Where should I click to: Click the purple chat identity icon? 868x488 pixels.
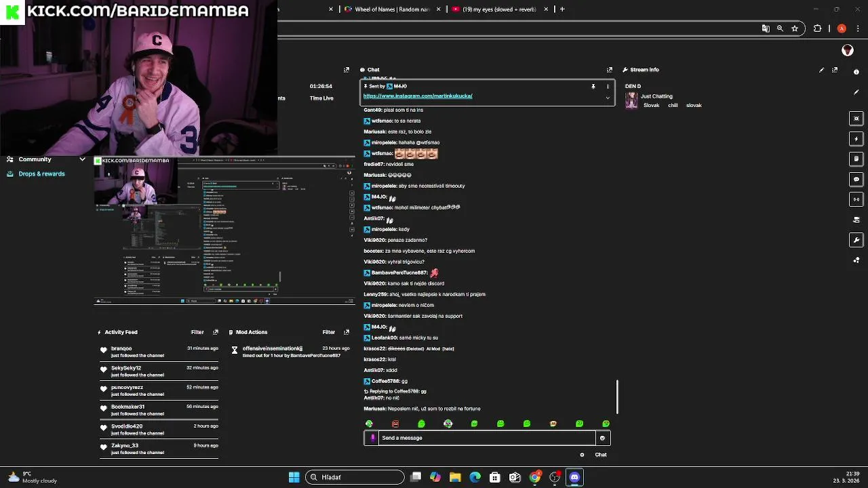tap(372, 438)
